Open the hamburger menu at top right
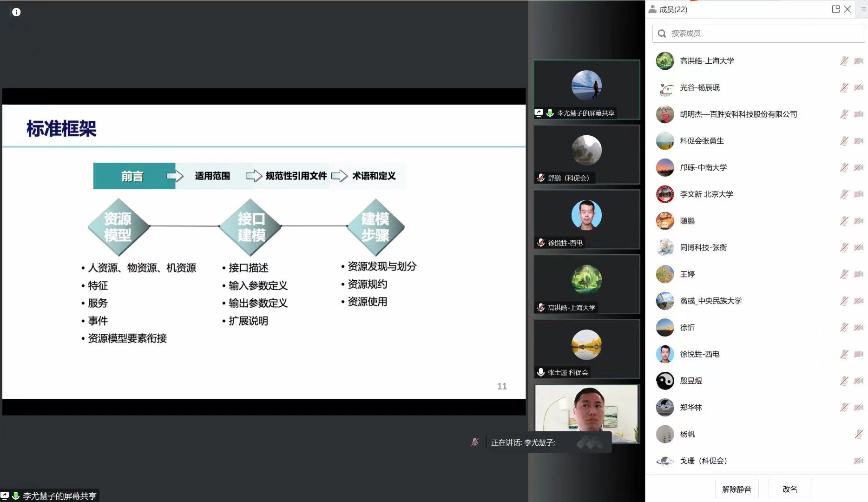The height and width of the screenshot is (502, 868). click(x=863, y=9)
